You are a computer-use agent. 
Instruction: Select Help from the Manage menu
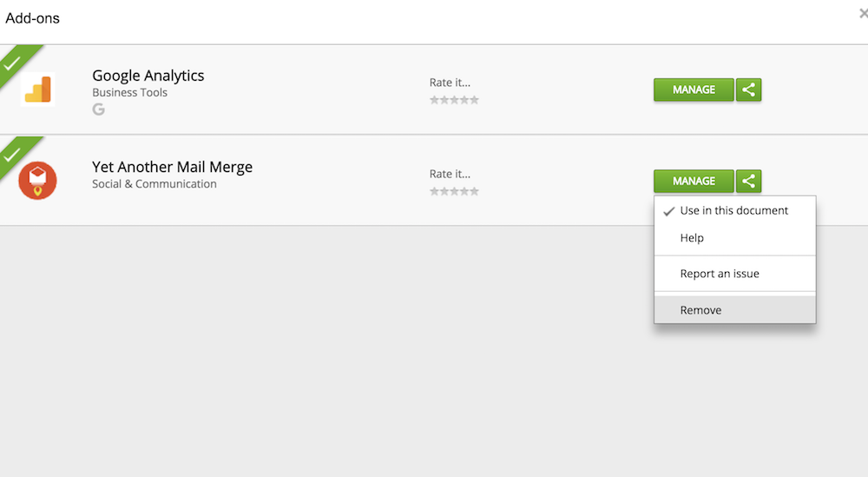[x=692, y=238]
